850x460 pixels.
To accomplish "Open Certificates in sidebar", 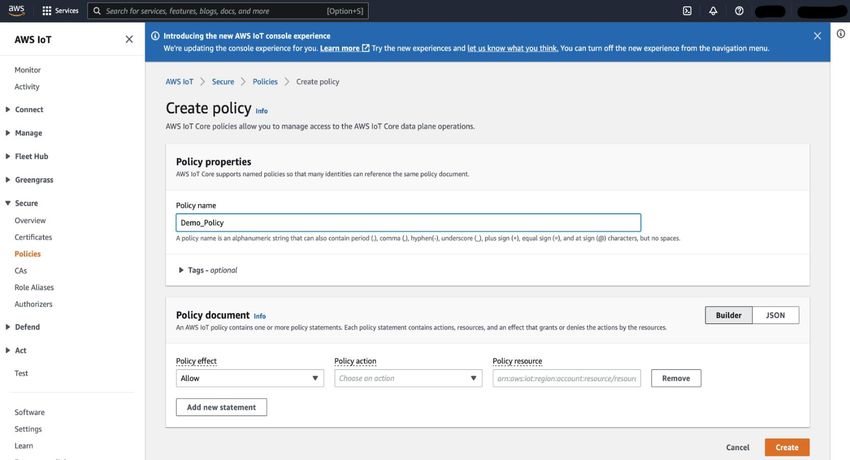I will point(33,237).
